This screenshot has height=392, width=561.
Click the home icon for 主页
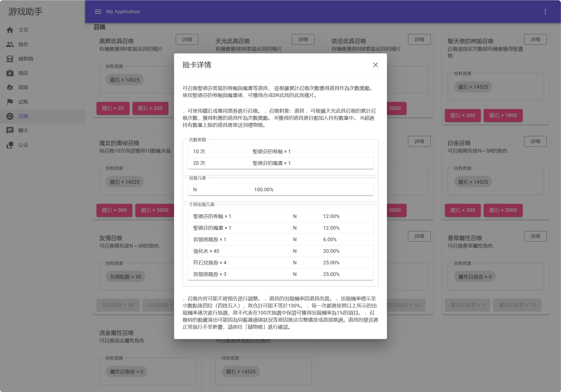point(10,30)
